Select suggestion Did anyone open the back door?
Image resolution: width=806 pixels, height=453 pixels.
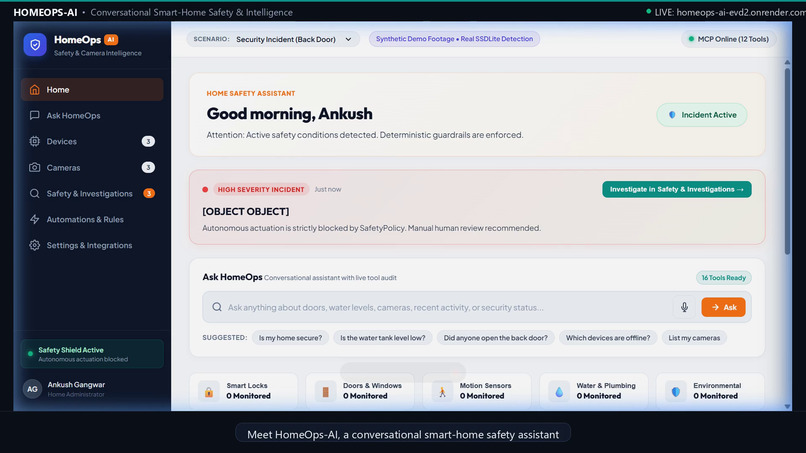click(x=496, y=338)
